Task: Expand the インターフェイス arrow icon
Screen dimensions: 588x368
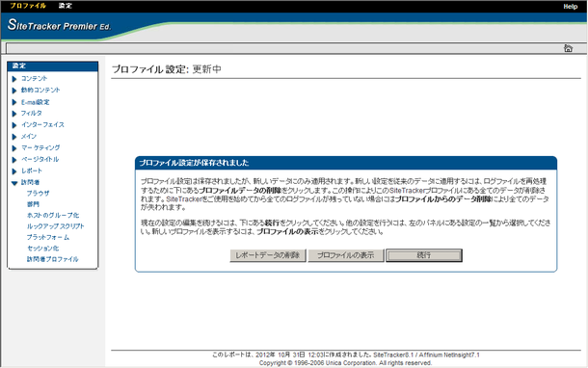Action: coord(14,125)
